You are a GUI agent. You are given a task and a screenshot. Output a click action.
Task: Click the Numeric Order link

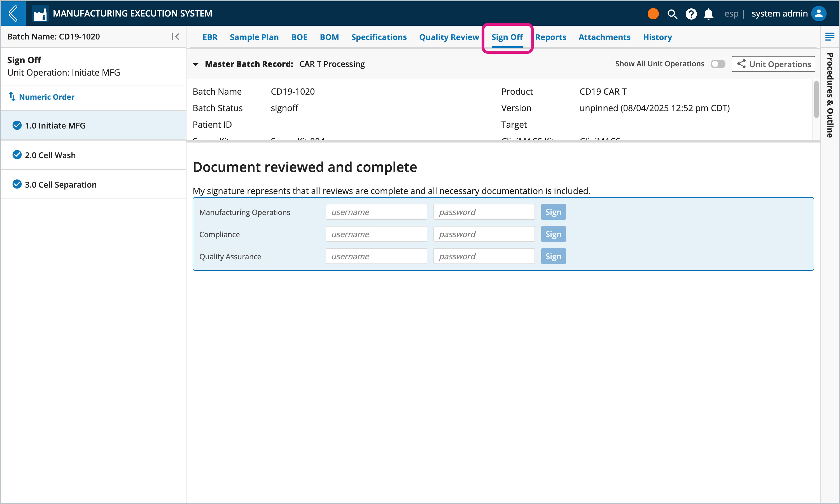coord(46,97)
